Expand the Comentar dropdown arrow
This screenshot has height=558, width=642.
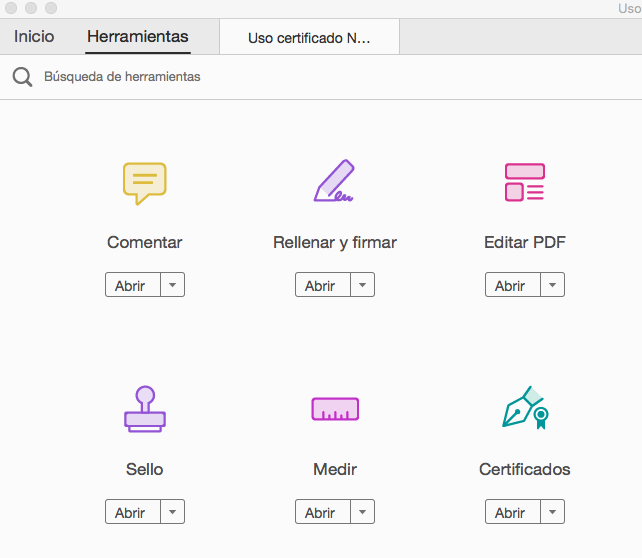point(172,285)
